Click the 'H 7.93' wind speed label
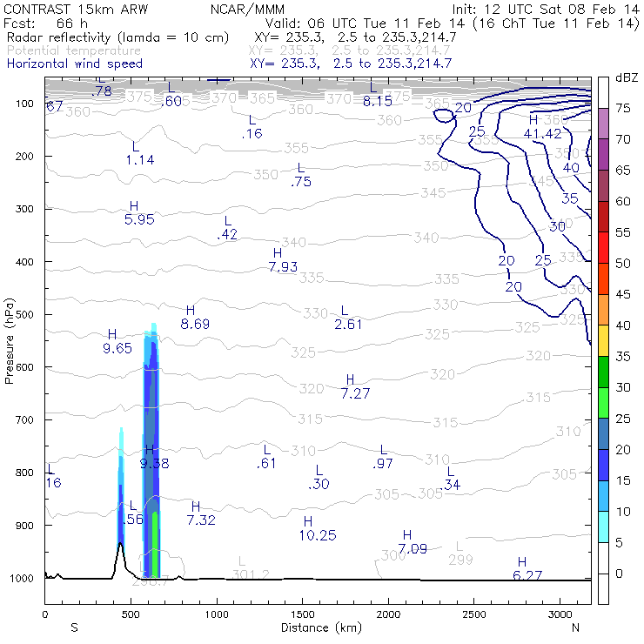The width and height of the screenshot is (644, 644). coord(283,260)
